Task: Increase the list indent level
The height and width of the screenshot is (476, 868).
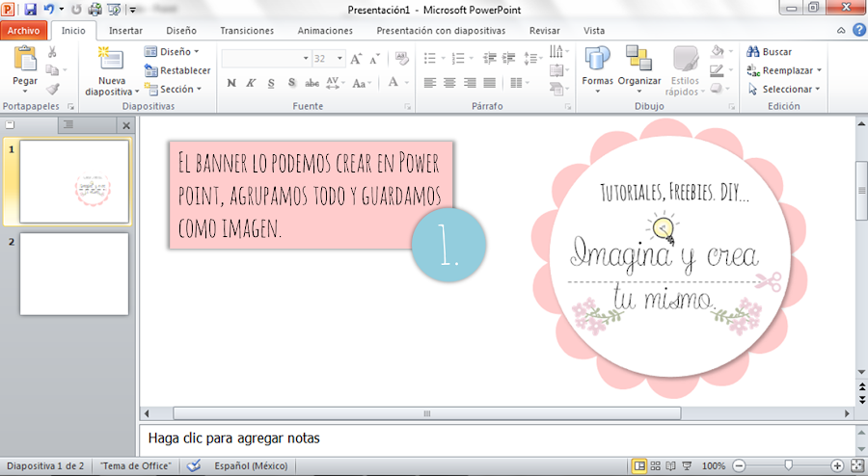Action: pyautogui.click(x=508, y=58)
